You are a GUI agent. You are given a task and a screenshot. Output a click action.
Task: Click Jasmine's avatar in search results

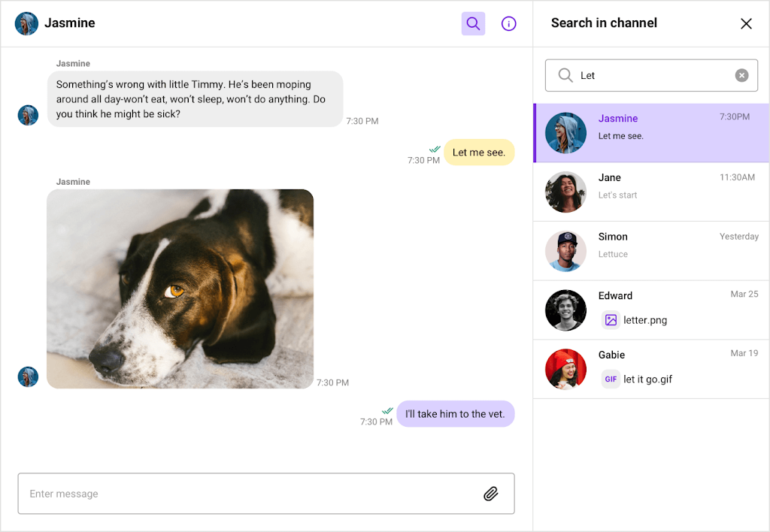tap(565, 133)
